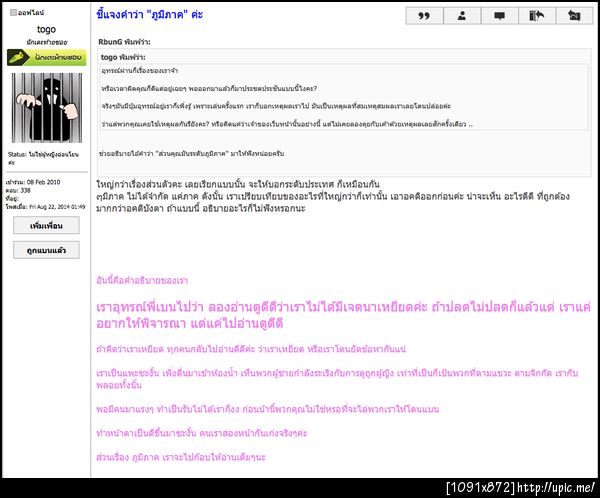
Task: Click the join date 08 Feb 2010
Action: pos(33,182)
